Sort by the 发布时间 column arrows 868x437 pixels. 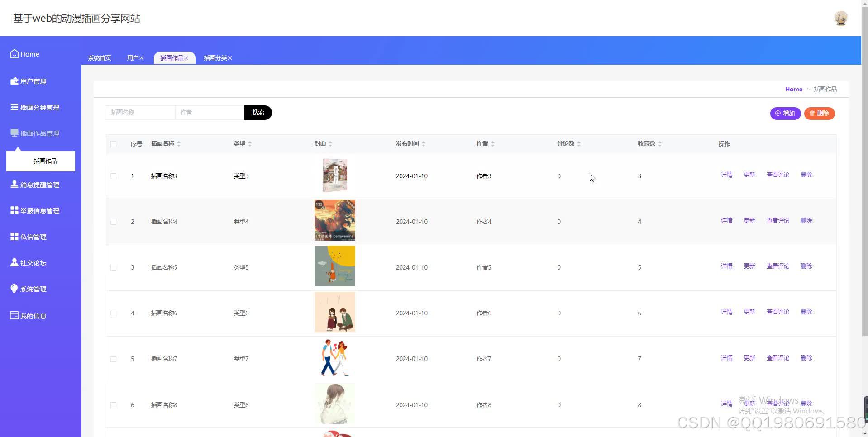coord(424,144)
